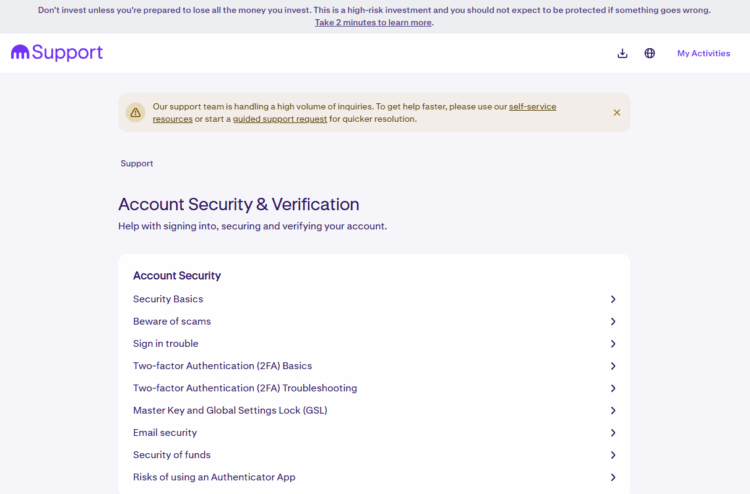The width and height of the screenshot is (750, 494).
Task: Click chevron beside Email security
Action: [613, 433]
